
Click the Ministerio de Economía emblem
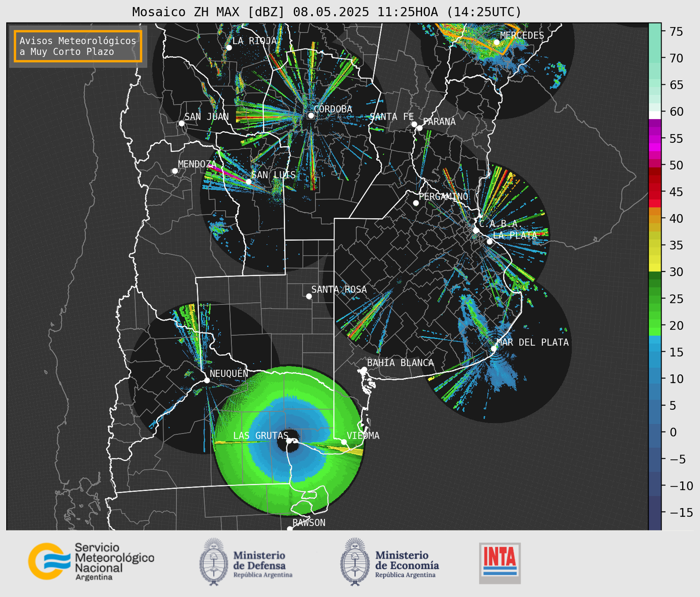tap(355, 562)
